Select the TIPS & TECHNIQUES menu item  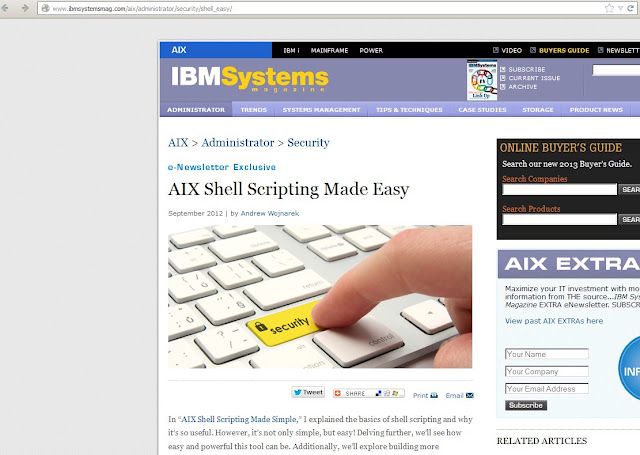[409, 110]
